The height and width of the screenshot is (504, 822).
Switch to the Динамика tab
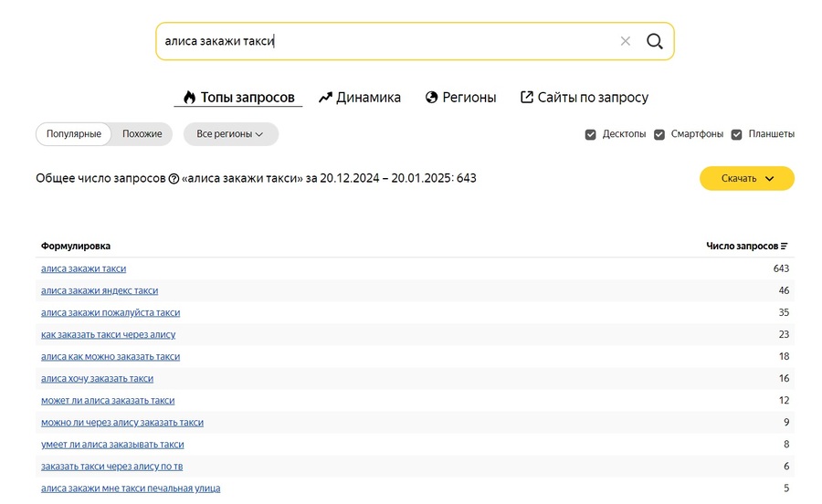pos(360,98)
